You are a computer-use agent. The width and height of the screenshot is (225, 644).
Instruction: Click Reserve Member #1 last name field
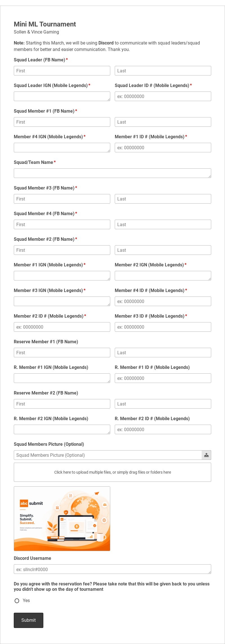pyautogui.click(x=163, y=353)
